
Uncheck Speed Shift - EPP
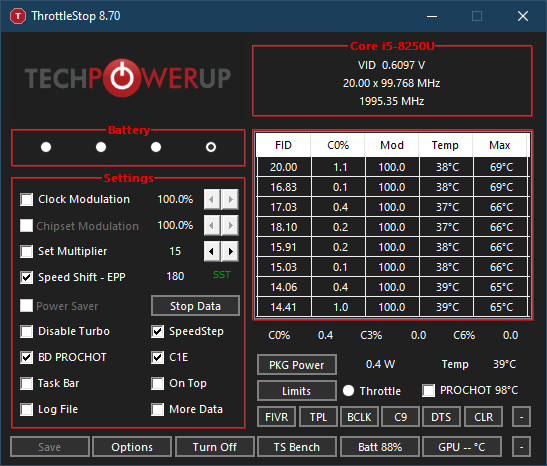pyautogui.click(x=27, y=278)
